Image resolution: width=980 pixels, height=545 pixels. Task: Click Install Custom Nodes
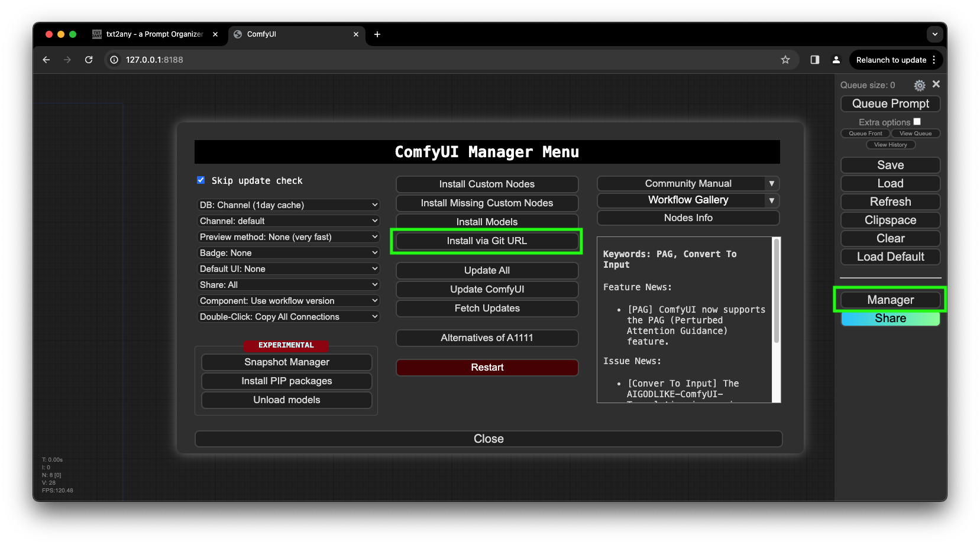(487, 184)
